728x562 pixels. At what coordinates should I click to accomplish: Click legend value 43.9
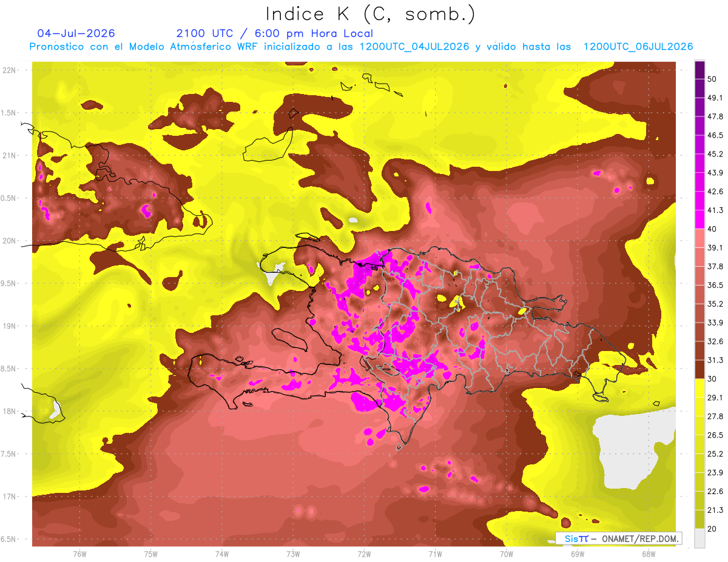[x=715, y=173]
